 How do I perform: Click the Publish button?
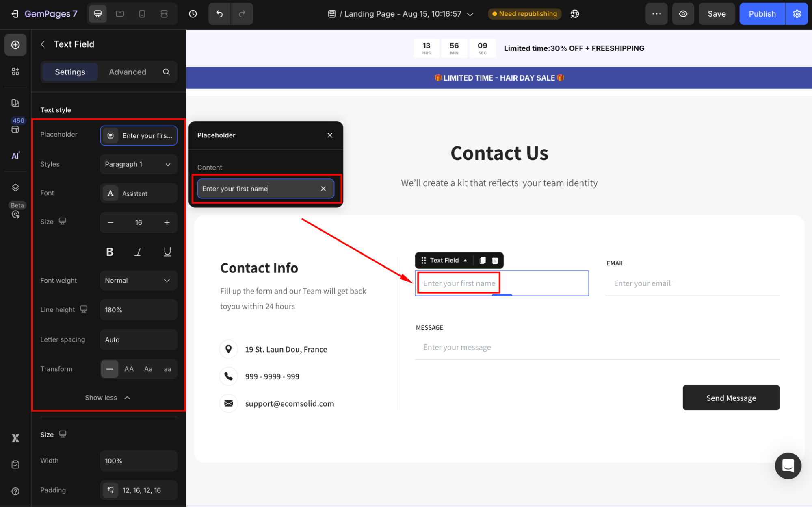762,14
